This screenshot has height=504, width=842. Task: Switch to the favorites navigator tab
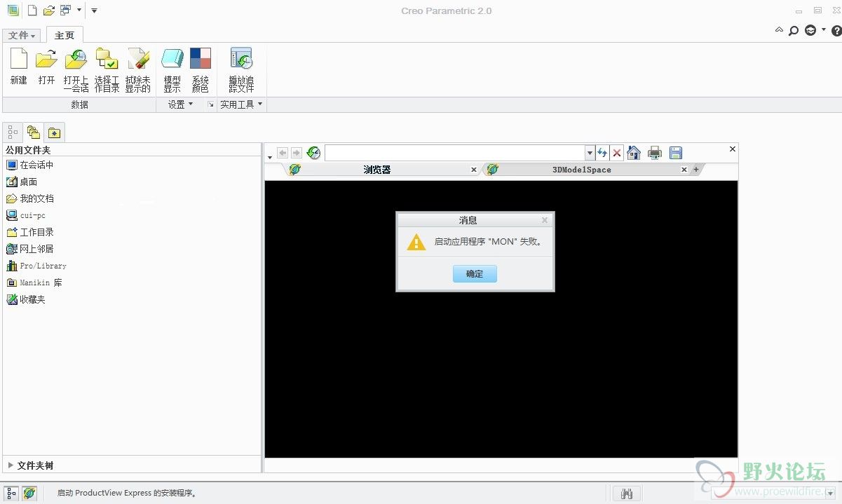tap(54, 132)
